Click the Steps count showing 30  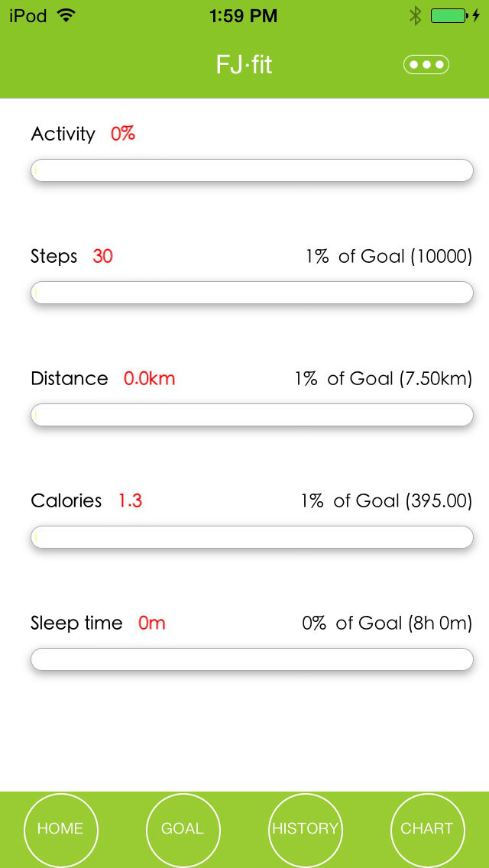point(102,256)
